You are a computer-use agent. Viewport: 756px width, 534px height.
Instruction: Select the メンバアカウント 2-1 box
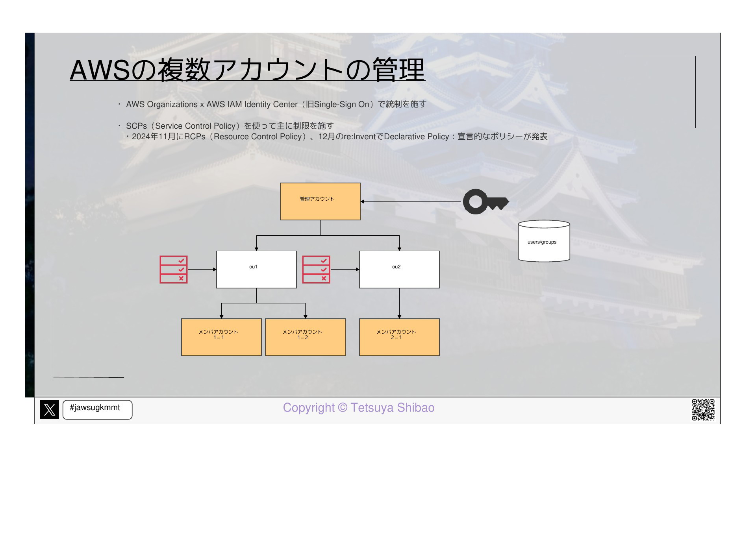pos(399,337)
